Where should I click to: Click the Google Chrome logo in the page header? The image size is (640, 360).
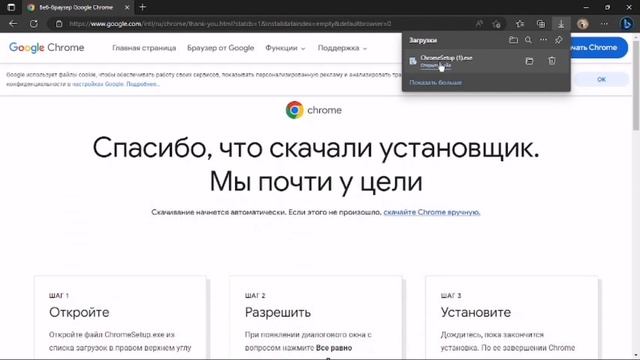point(47,48)
